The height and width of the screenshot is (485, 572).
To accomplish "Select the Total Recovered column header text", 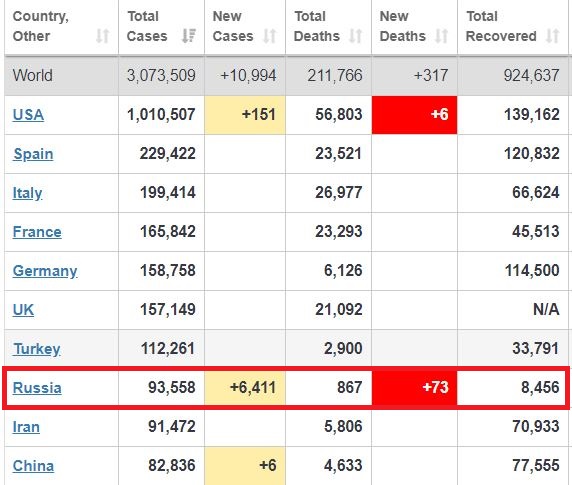I will point(501,26).
